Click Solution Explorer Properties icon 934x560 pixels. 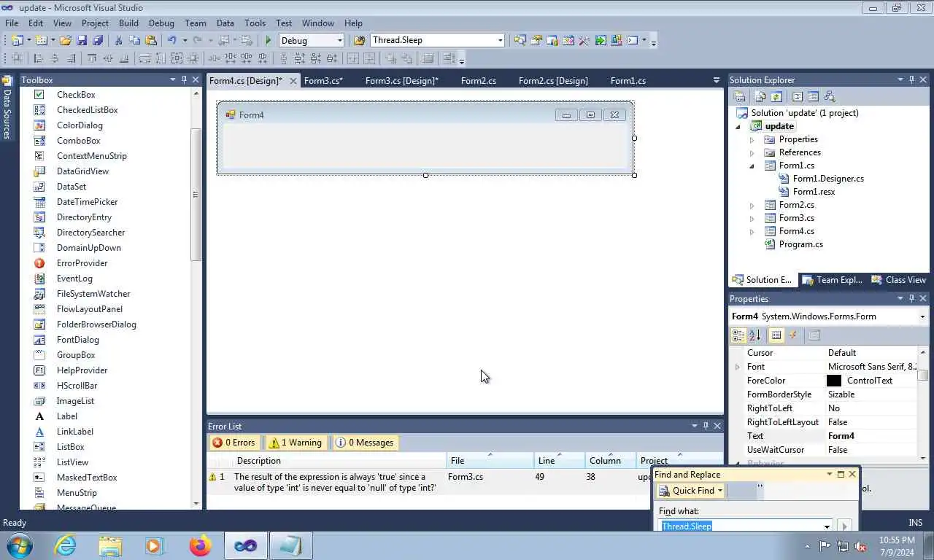point(739,96)
